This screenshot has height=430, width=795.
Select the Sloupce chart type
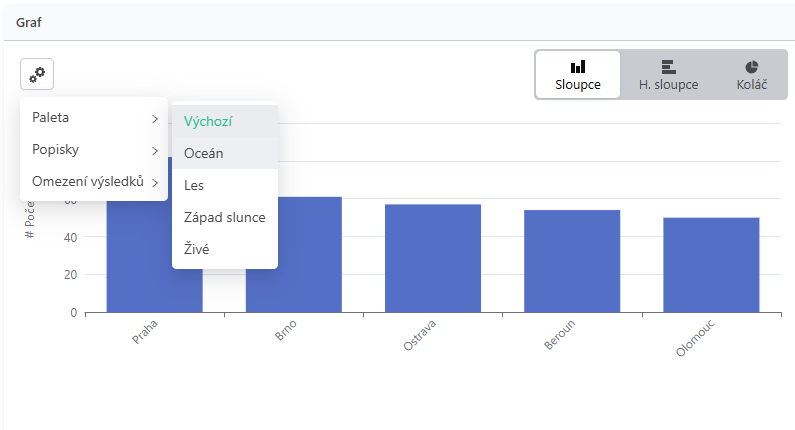coord(578,75)
